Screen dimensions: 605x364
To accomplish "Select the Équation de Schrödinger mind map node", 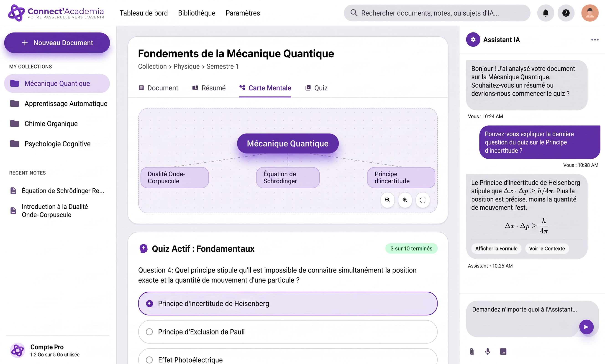I will (x=288, y=178).
